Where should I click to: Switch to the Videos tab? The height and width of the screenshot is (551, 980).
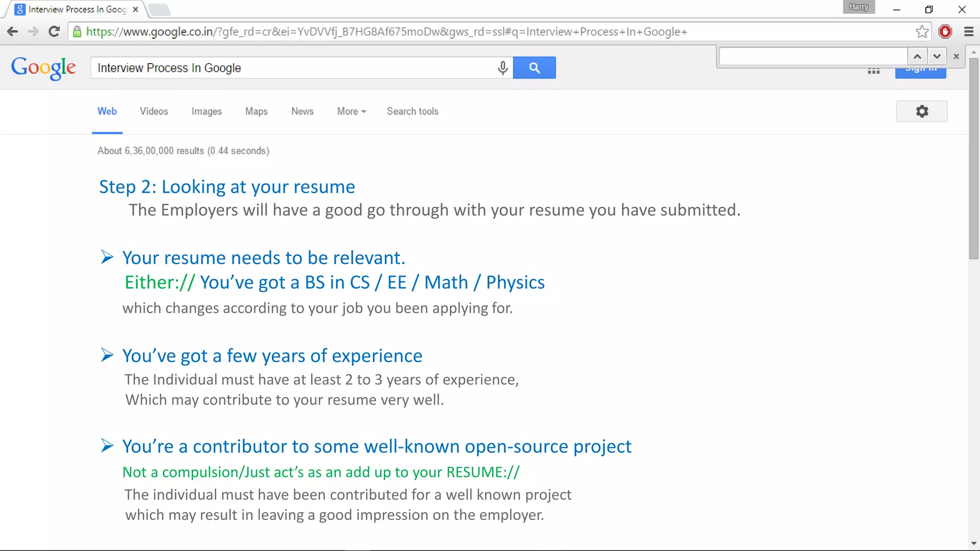click(x=154, y=111)
